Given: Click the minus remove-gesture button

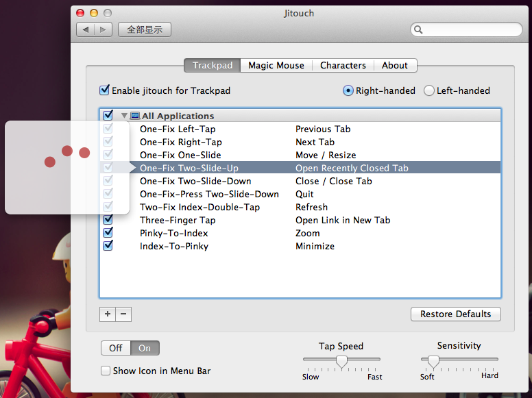Looking at the screenshot, I should coord(123,314).
